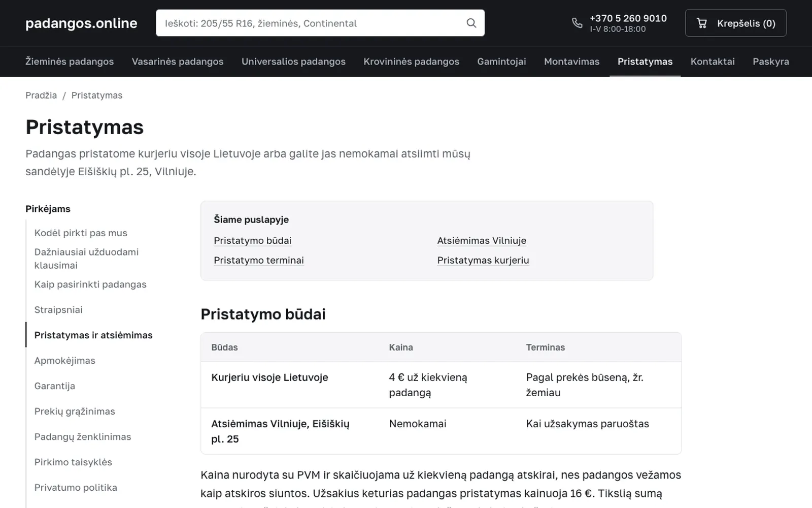Image resolution: width=812 pixels, height=508 pixels.
Task: Click Pristatymas breadcrumb item
Action: pyautogui.click(x=97, y=95)
